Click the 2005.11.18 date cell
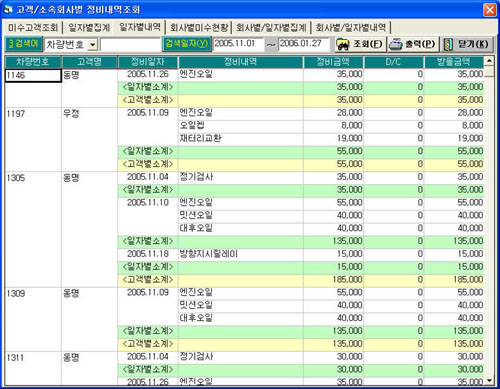The height and width of the screenshot is (389, 500). tap(148, 254)
